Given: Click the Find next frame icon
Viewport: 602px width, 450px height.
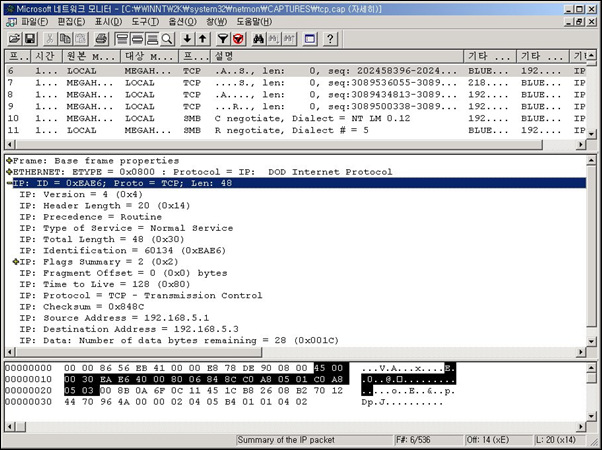Looking at the screenshot, I should pyautogui.click(x=274, y=39).
